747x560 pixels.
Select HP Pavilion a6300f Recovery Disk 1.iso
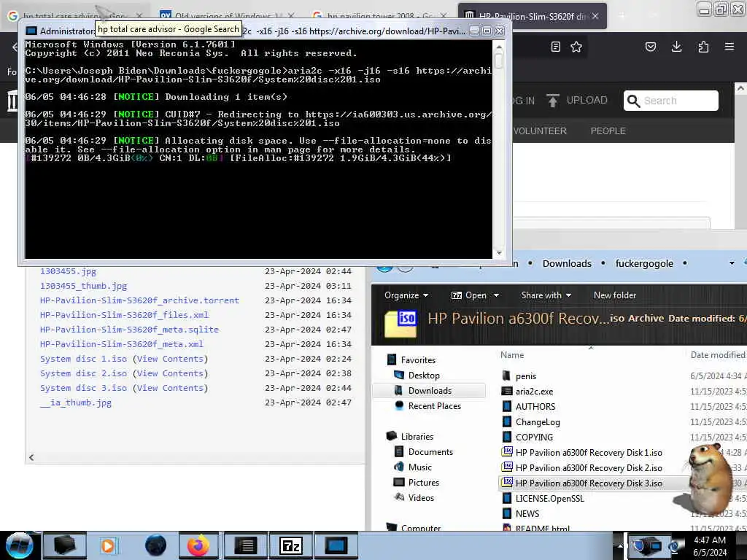589,452
